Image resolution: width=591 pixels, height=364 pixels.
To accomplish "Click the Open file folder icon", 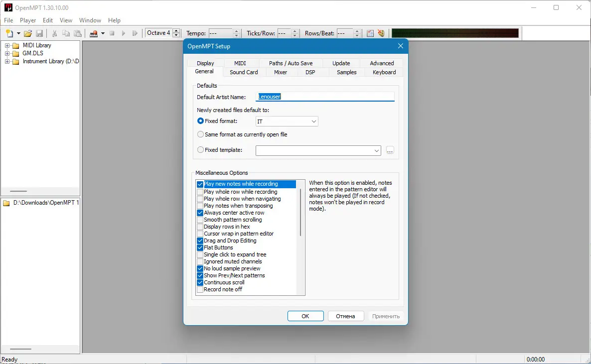I will click(27, 33).
